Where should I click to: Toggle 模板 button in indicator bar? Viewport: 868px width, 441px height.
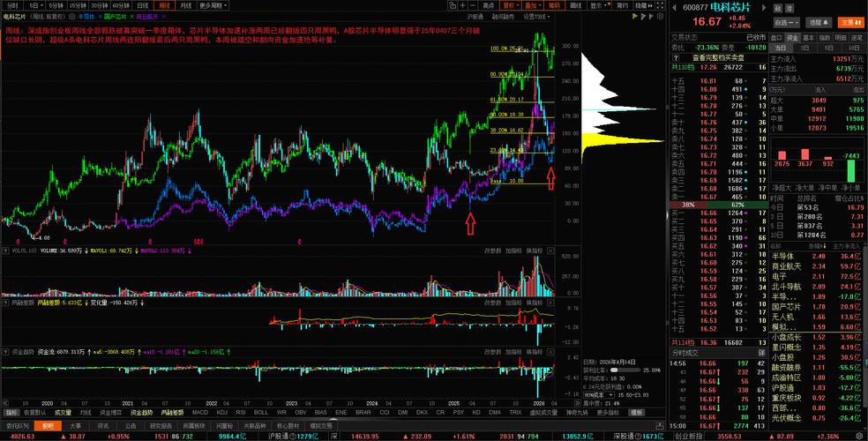pos(637,412)
